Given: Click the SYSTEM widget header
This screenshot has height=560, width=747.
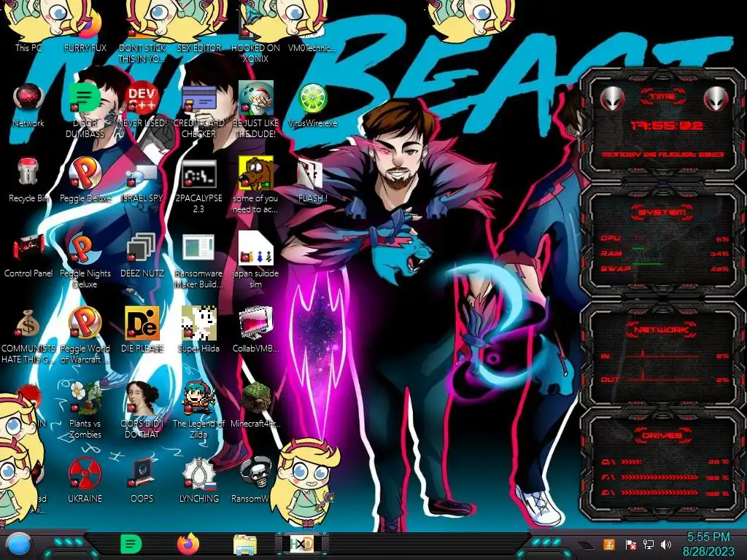Looking at the screenshot, I should point(661,212).
